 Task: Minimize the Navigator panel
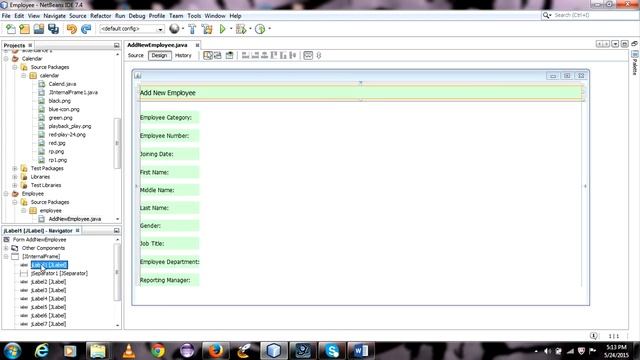click(116, 231)
